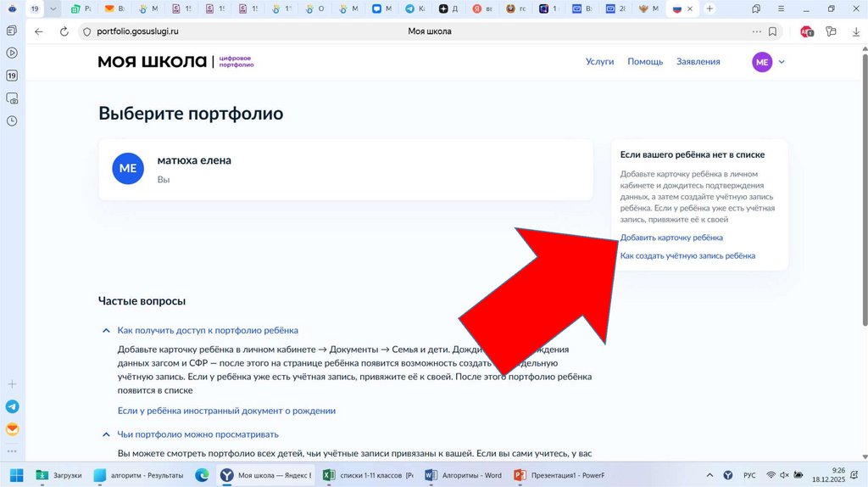The height and width of the screenshot is (487, 868).
Task: Switch to Презентация1 PowerPoint taskbar window
Action: click(x=559, y=475)
